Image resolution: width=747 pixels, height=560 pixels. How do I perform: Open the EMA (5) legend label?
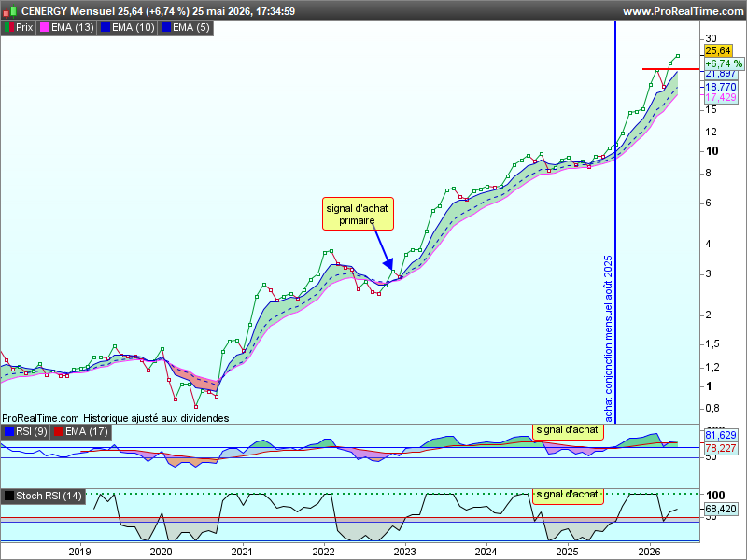point(191,28)
